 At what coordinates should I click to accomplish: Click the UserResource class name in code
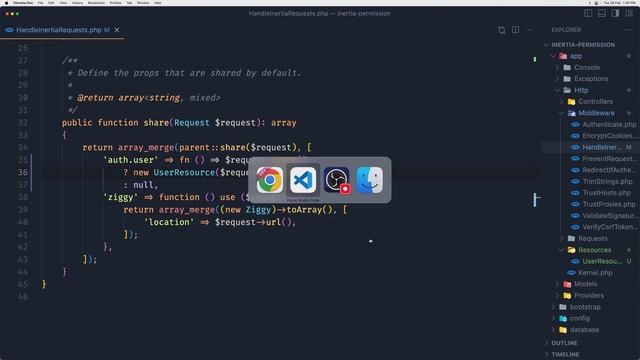(x=184, y=172)
